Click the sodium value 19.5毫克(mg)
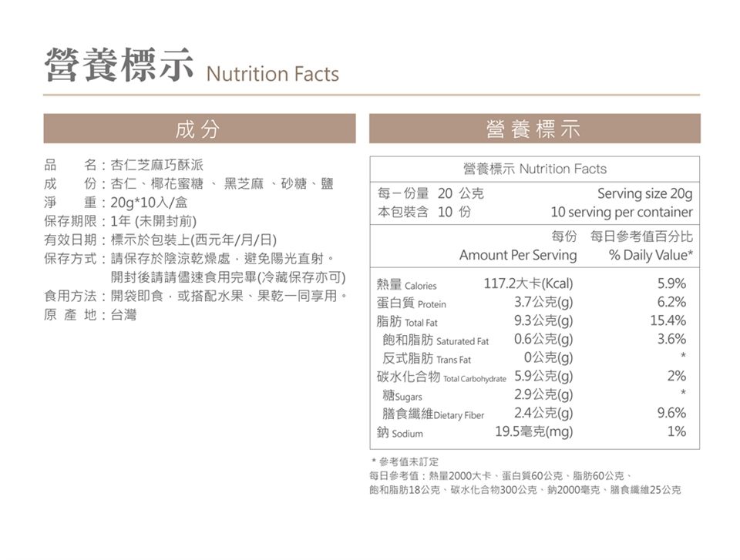 tap(533, 432)
